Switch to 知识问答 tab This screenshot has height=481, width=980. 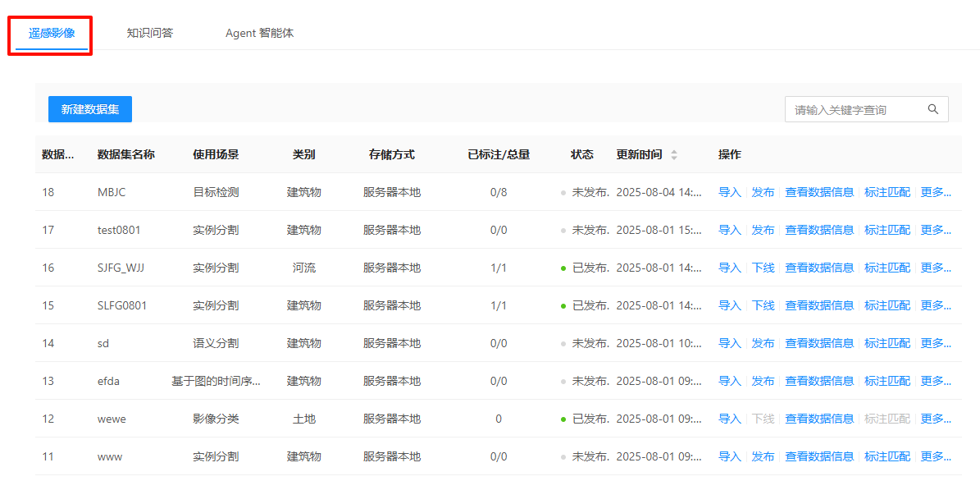(x=150, y=34)
